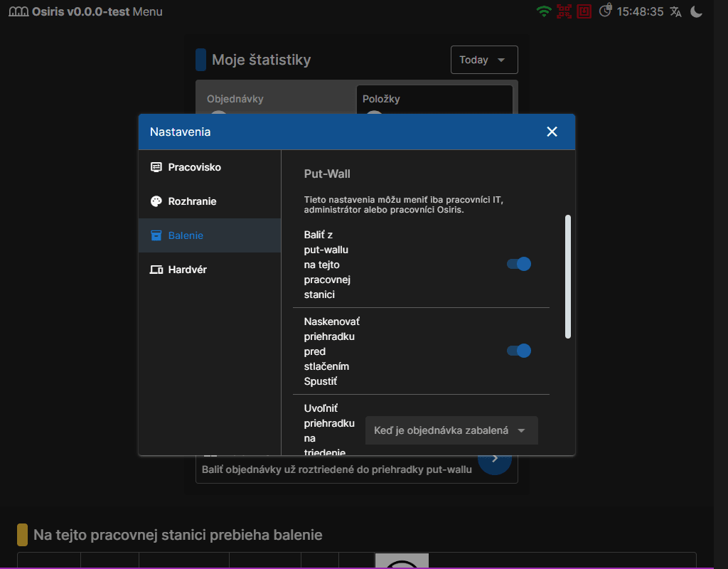This screenshot has width=728, height=569.
Task: Click the clock timer icon
Action: point(606,11)
